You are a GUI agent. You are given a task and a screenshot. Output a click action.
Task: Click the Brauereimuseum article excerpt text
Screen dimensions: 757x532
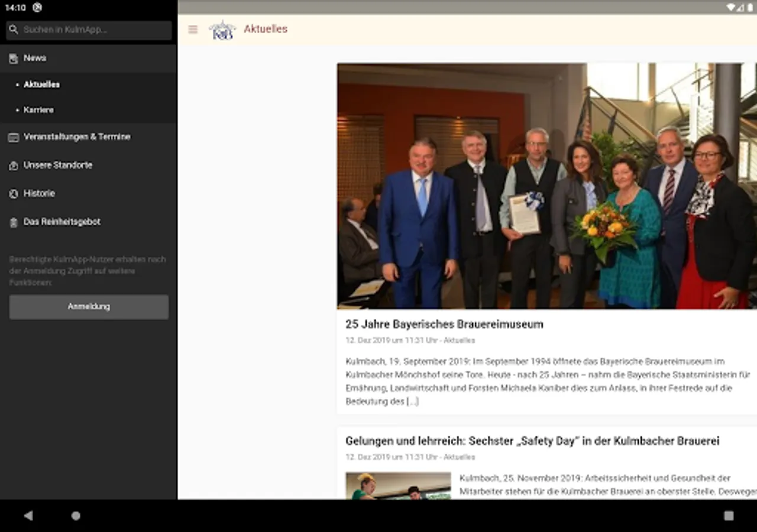coord(548,381)
